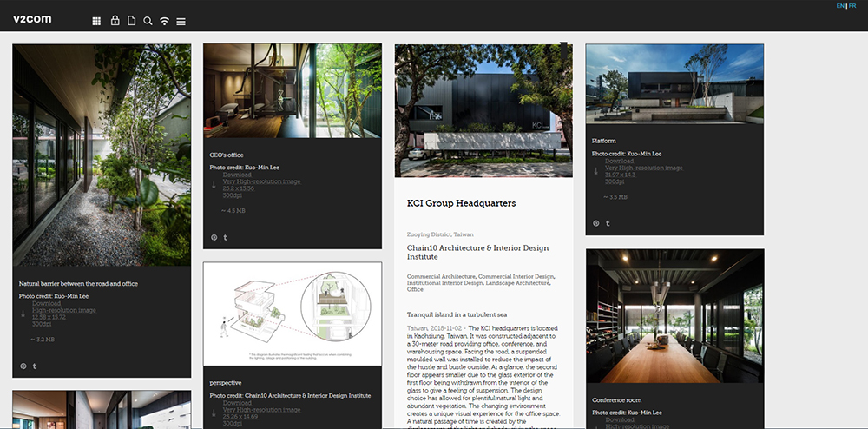Click the document page icon in header
868x429 pixels.
pos(131,21)
